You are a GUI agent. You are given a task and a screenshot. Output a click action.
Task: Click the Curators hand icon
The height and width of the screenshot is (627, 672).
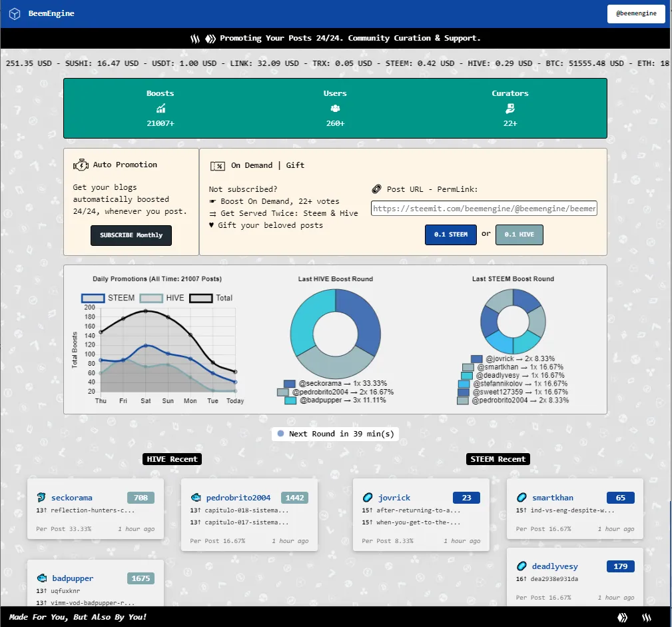510,109
